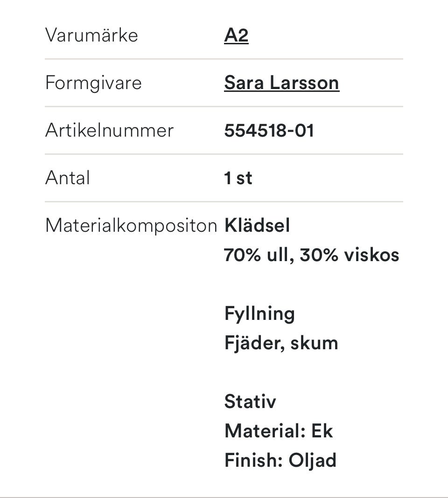Click the Artikelnummer label
This screenshot has width=448, height=498.
coord(109,131)
